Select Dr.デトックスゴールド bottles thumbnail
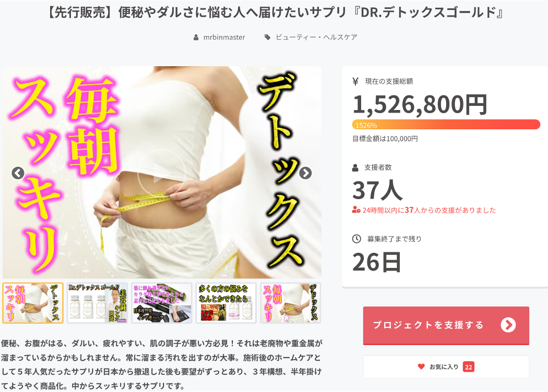This screenshot has width=548, height=392. pyautogui.click(x=97, y=303)
